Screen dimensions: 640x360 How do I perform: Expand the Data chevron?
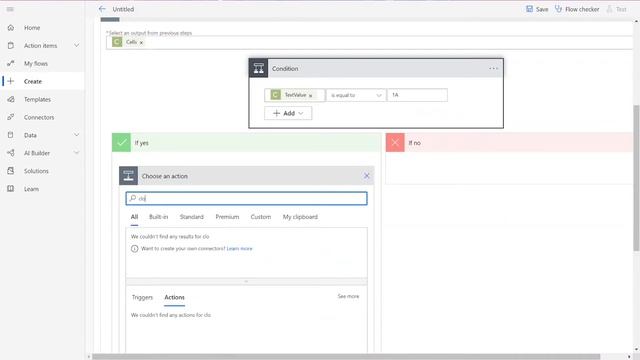(x=76, y=135)
